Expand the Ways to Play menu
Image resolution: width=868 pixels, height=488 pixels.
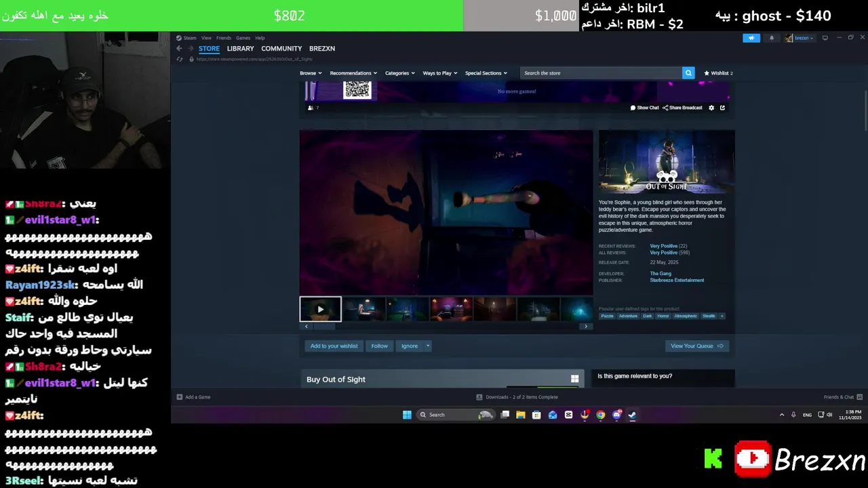[x=440, y=73]
